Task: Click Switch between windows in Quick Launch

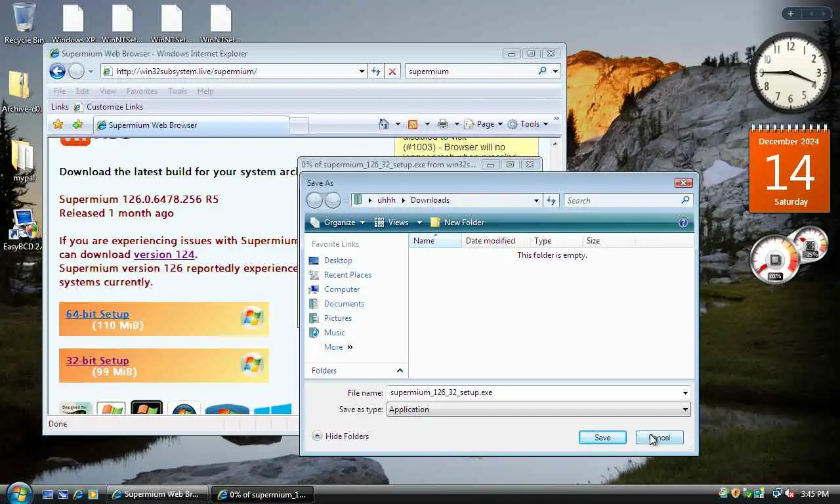Action: [x=62, y=494]
